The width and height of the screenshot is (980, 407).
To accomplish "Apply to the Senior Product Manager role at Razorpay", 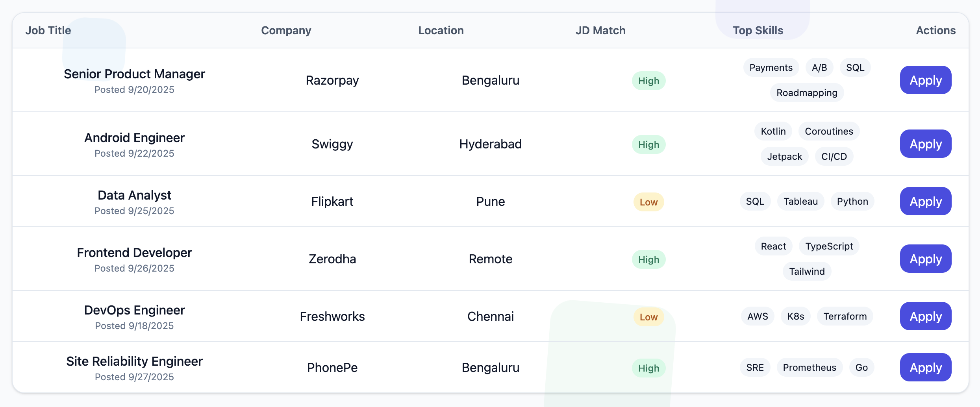I will click(925, 80).
